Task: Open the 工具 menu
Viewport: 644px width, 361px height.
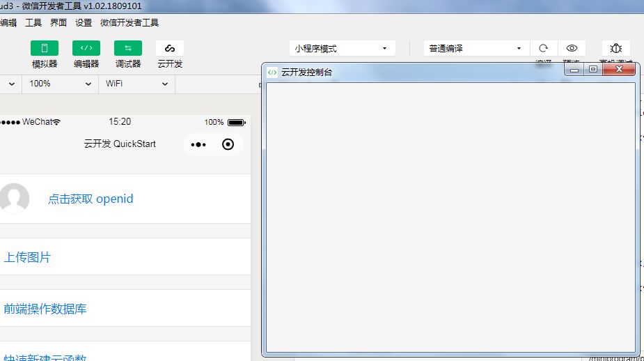Action: [x=33, y=22]
